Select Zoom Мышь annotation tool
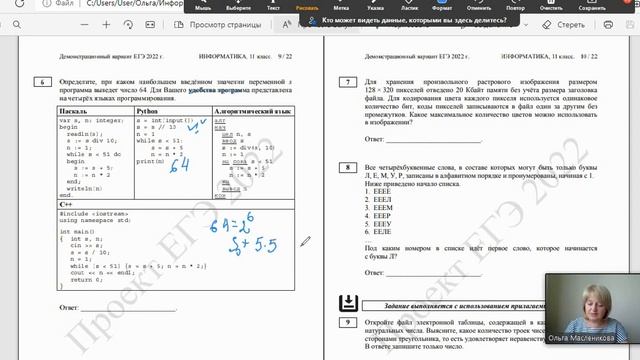Viewport: 640px width, 360px height. [x=203, y=6]
